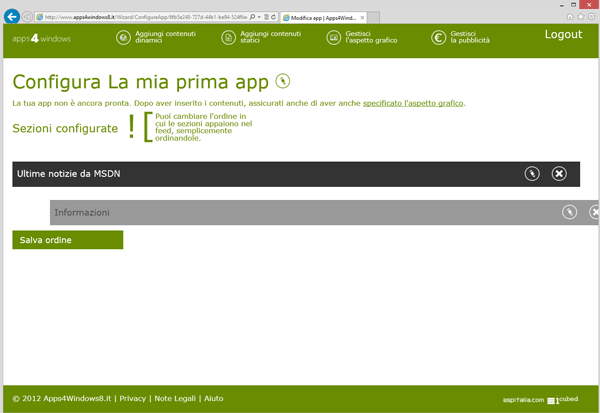Remove the Informazioni section
600x413 pixels.
(595, 212)
